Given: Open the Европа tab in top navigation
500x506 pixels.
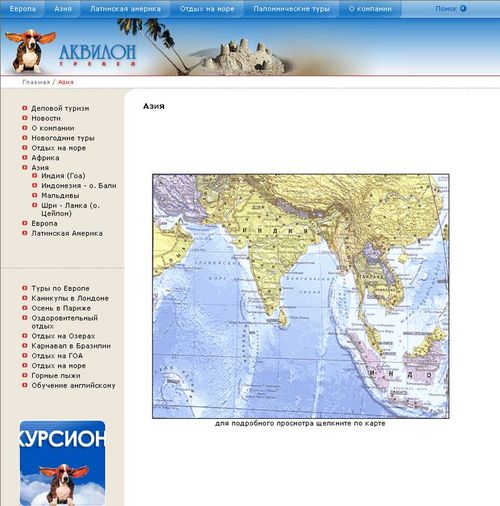Looking at the screenshot, I should (23, 9).
